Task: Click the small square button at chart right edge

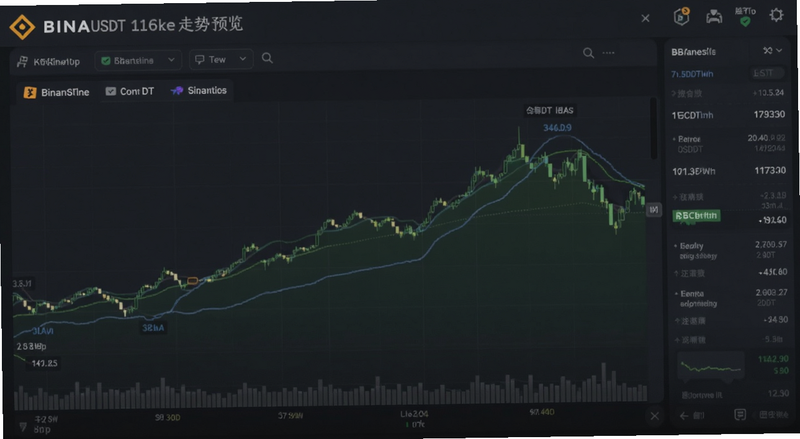Action: [654, 209]
